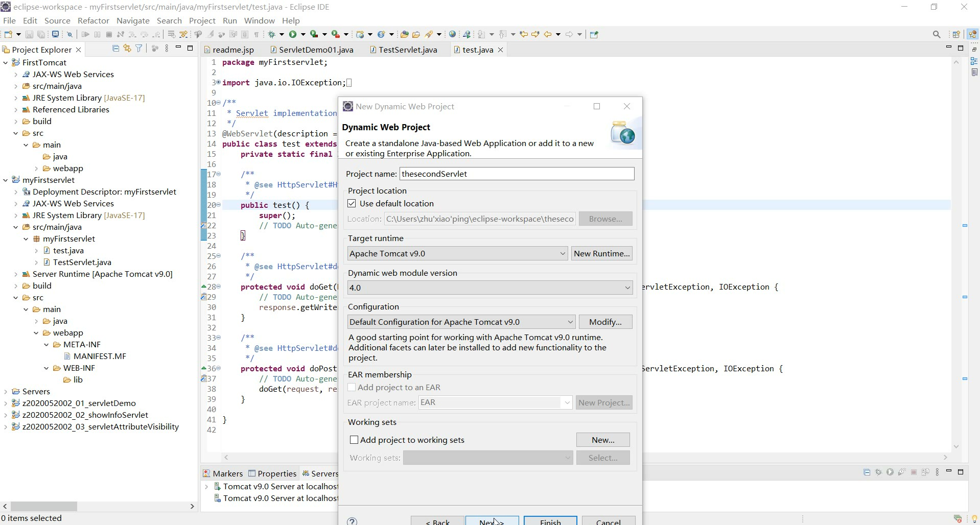Click the New Runtime... button
The image size is (980, 525).
click(601, 253)
